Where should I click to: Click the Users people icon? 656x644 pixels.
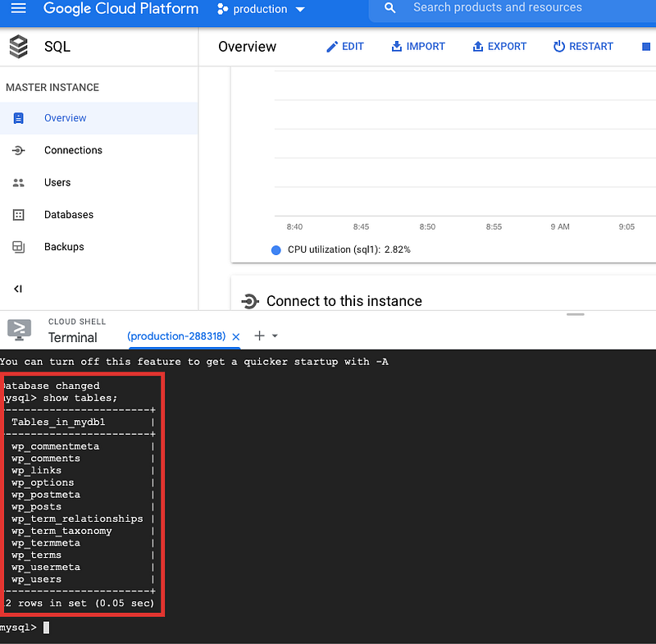click(x=18, y=182)
